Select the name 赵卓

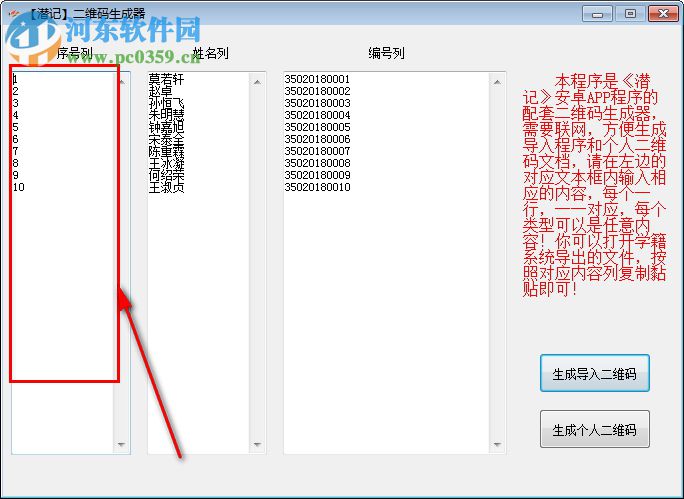[x=161, y=91]
